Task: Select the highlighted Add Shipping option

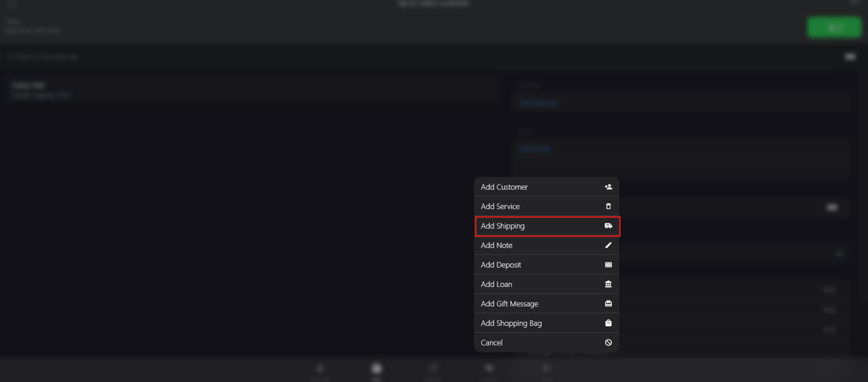Action: point(547,226)
